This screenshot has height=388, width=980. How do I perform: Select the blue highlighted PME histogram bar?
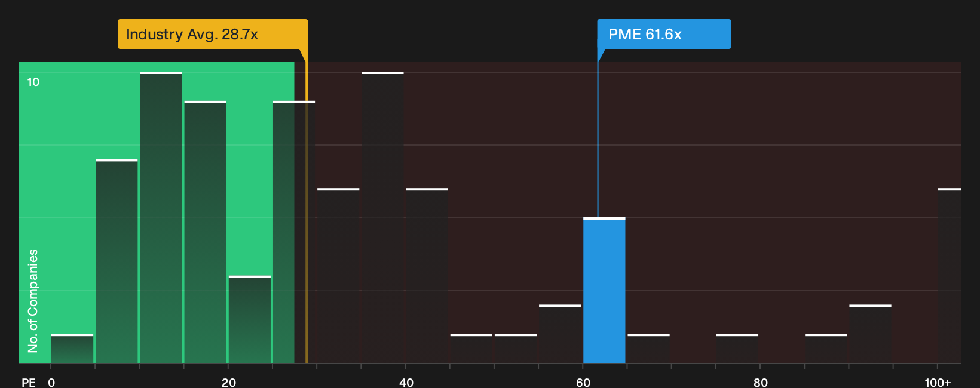point(604,291)
